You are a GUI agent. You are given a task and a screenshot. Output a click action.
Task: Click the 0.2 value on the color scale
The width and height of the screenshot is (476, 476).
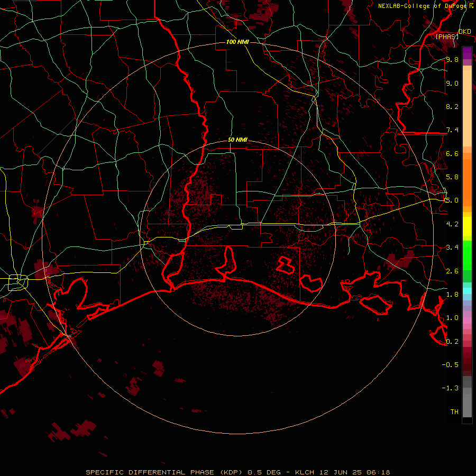pyautogui.click(x=452, y=342)
